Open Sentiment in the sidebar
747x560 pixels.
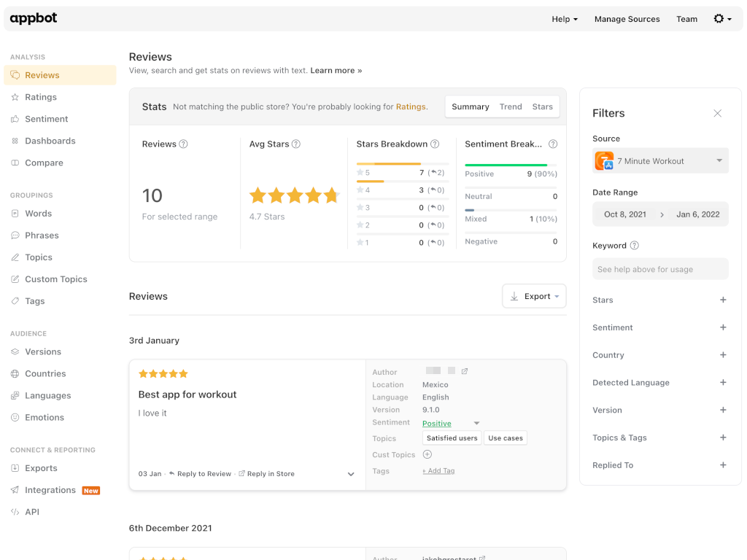click(x=46, y=119)
